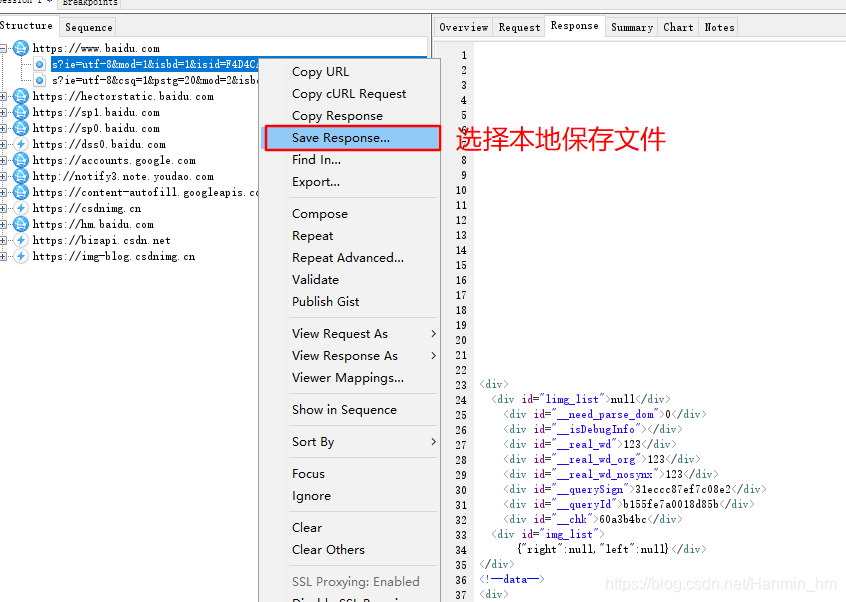Expand the notify3.note.youdao.com node

tap(3, 176)
